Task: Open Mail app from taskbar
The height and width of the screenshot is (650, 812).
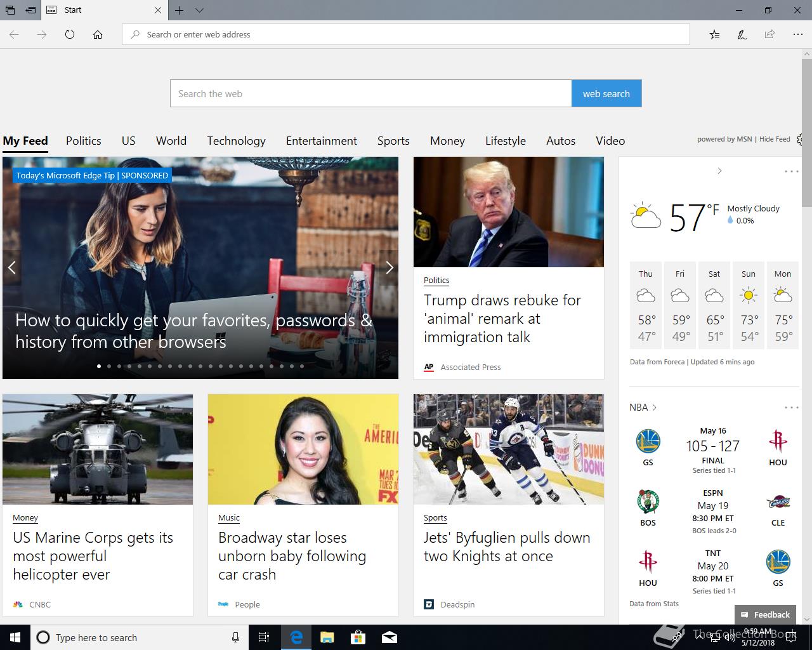Action: [x=389, y=637]
